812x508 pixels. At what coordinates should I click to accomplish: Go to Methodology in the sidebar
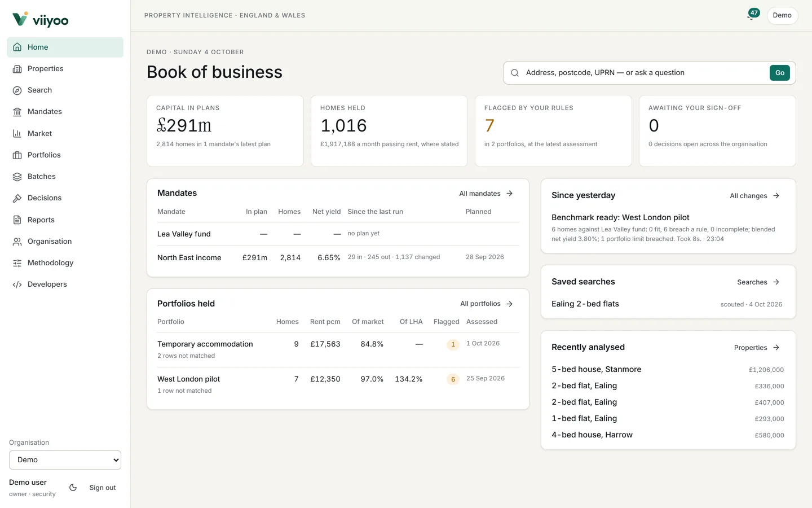tap(65, 263)
